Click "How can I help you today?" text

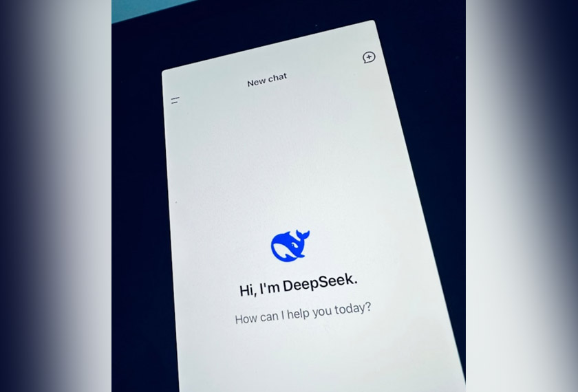[x=303, y=313]
